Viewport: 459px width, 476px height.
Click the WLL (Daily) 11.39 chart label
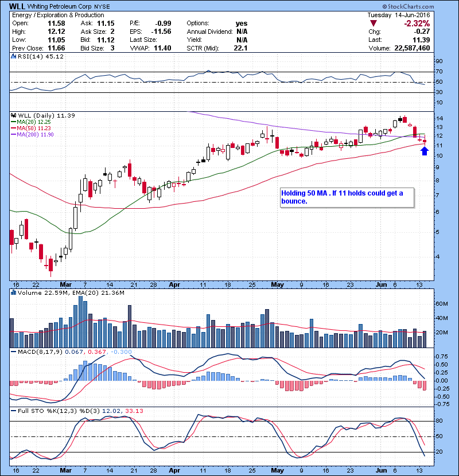[46, 115]
